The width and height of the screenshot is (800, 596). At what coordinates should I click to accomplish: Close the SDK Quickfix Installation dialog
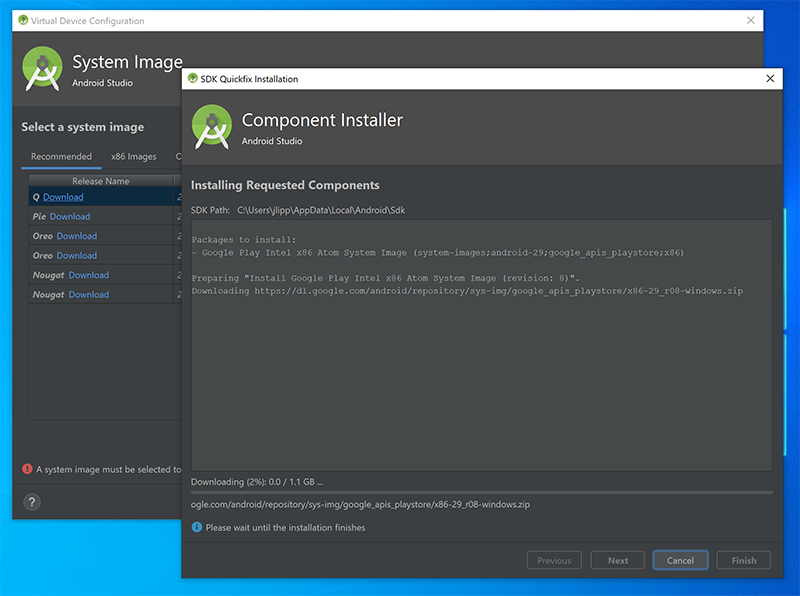[770, 79]
